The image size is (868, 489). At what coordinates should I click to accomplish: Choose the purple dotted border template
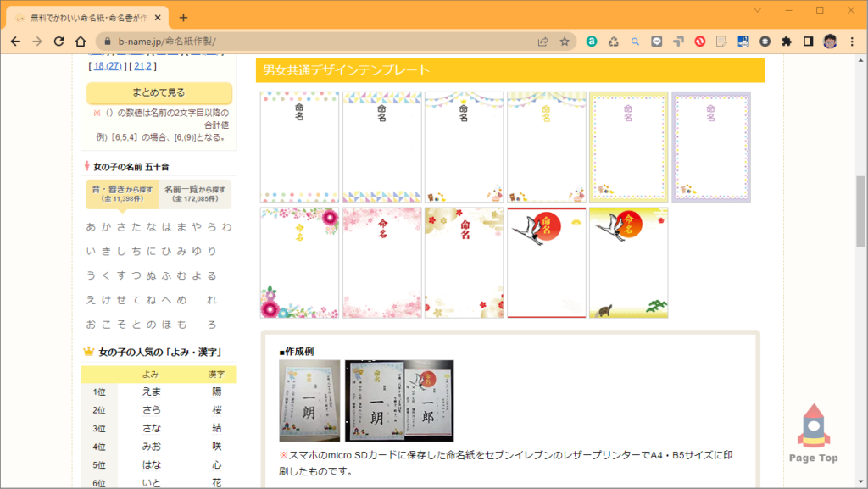710,147
